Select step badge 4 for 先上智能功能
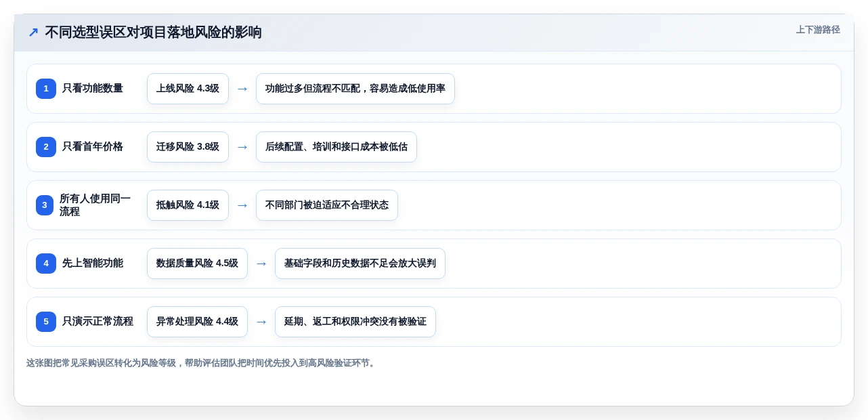Image resolution: width=868 pixels, height=420 pixels. click(46, 264)
